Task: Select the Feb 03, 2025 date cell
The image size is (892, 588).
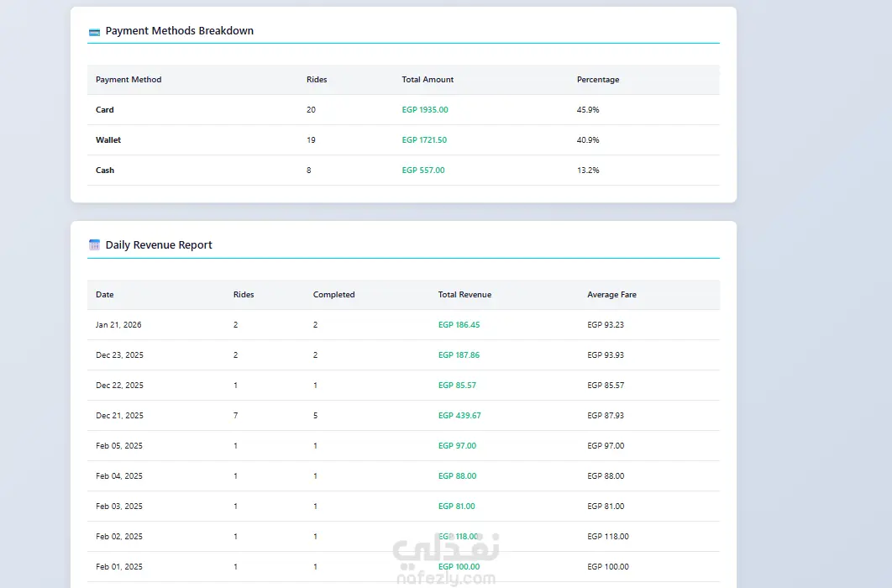Action: tap(119, 506)
